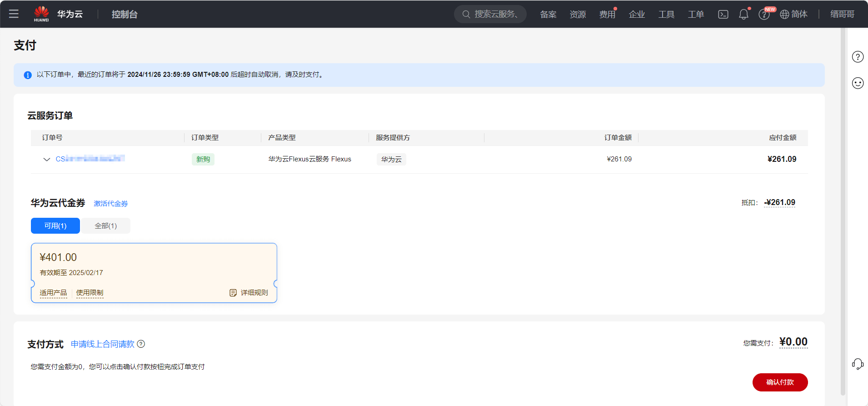Select the ¥401.00 coupon card

click(x=154, y=273)
